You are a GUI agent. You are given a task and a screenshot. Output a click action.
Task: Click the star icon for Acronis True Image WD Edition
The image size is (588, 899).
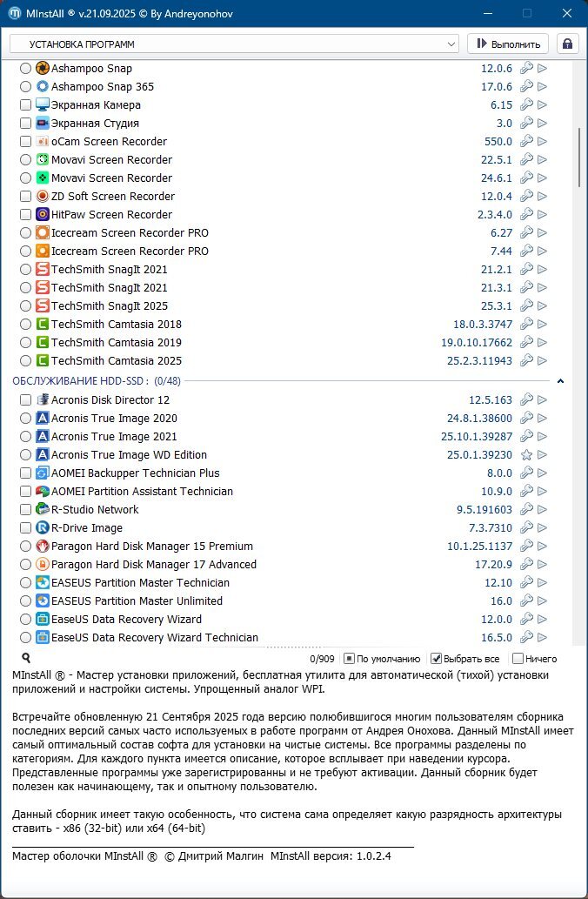pyautogui.click(x=525, y=455)
